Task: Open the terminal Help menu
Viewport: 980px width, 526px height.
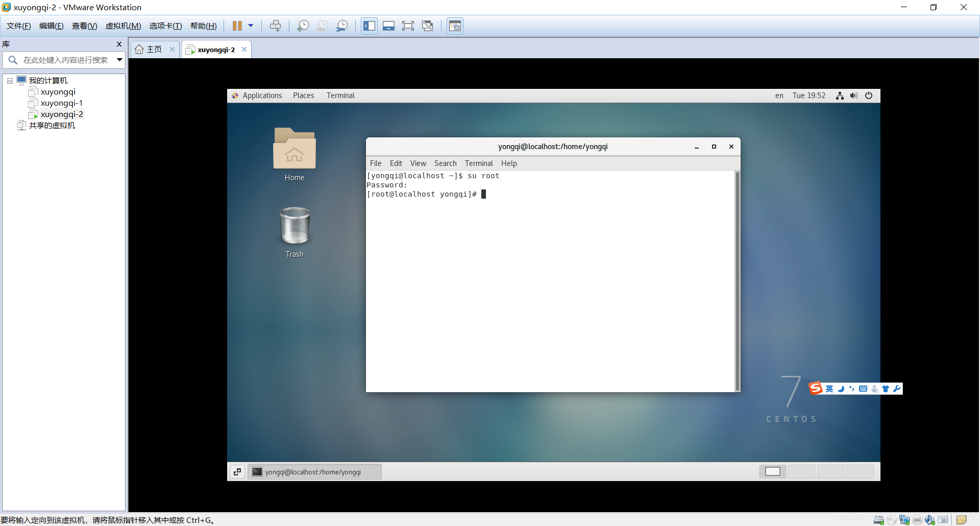Action: (x=509, y=163)
